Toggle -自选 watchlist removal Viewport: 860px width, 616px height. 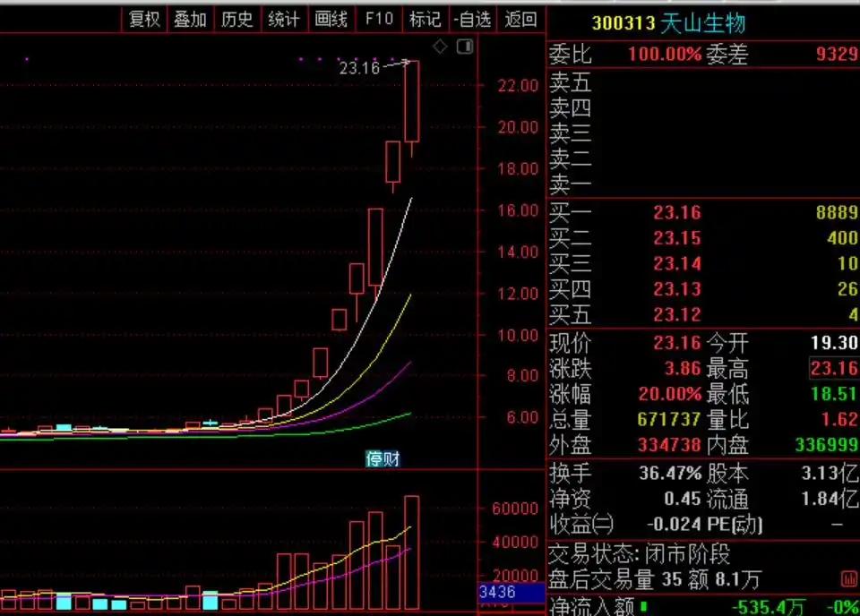tap(472, 20)
